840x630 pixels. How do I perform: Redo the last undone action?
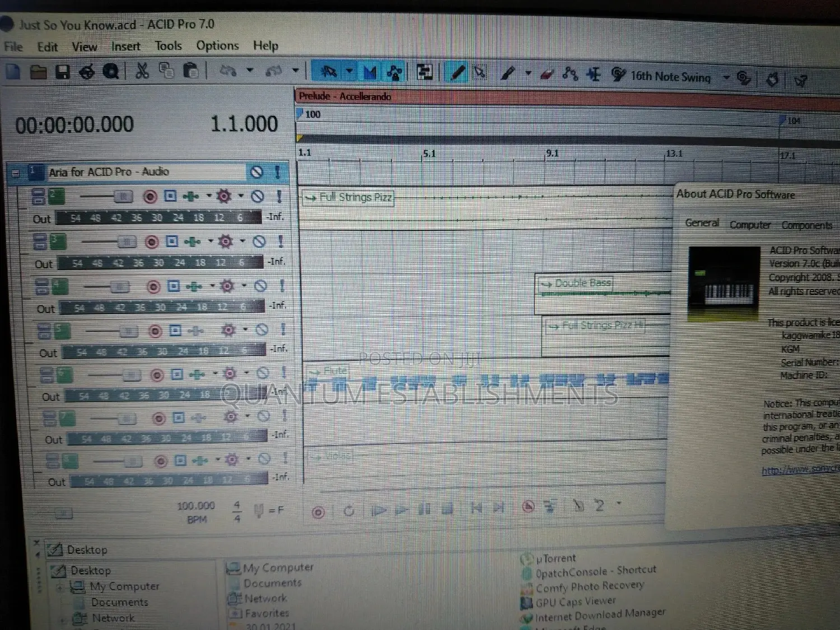coord(274,71)
